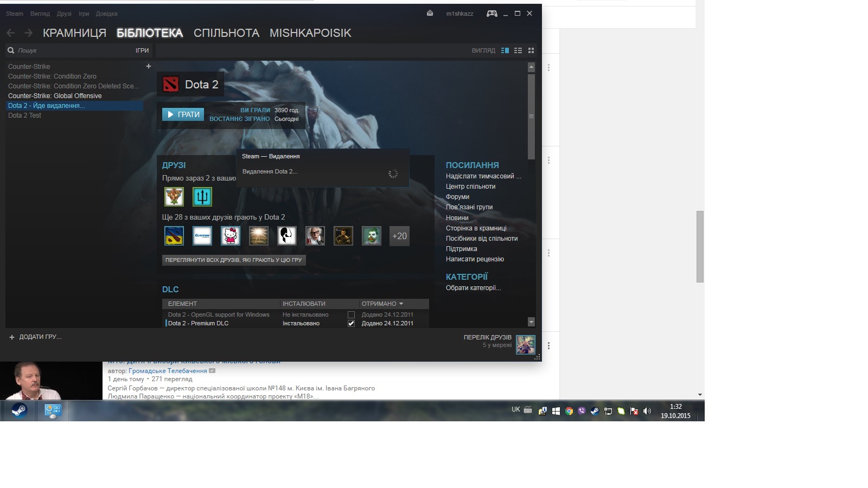
Task: Open friend avatar with Hello Kitty picture
Action: (231, 236)
